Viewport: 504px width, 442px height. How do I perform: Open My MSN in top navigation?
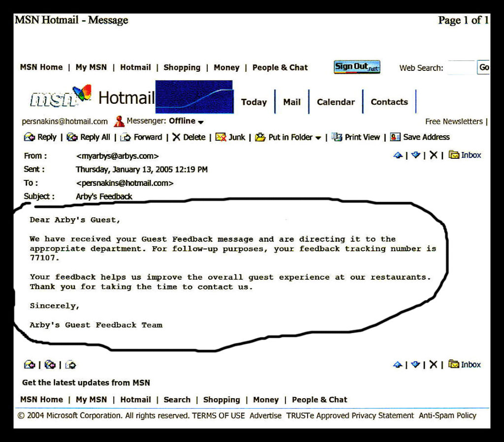(x=91, y=67)
